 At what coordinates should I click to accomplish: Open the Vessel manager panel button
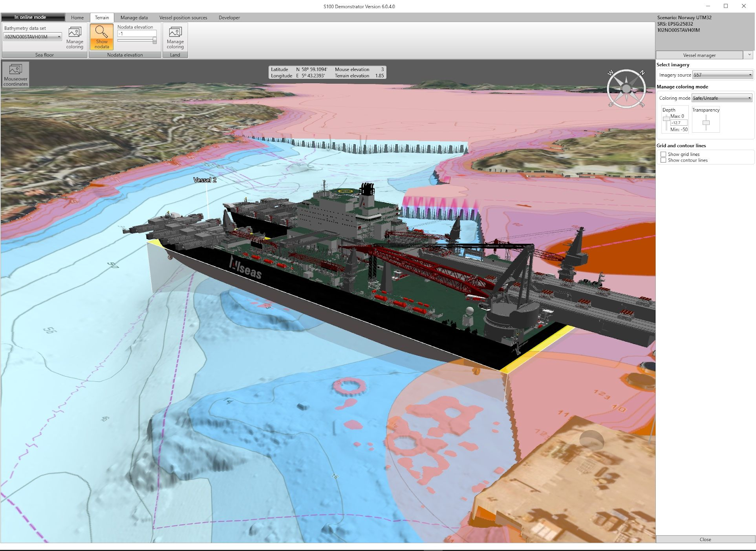point(700,55)
